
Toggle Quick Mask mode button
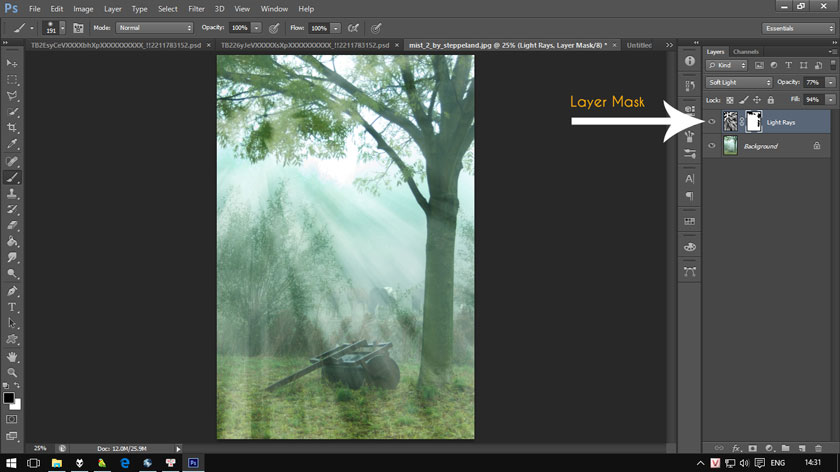[x=12, y=419]
